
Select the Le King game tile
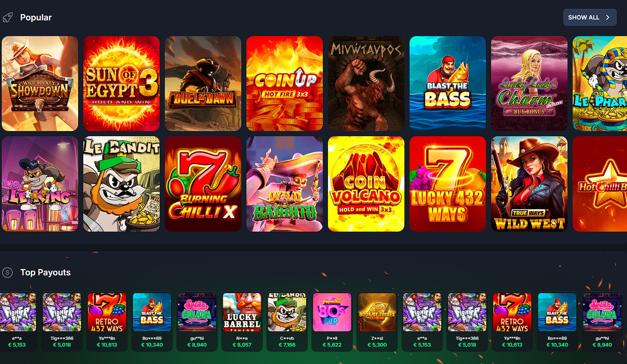pos(40,184)
